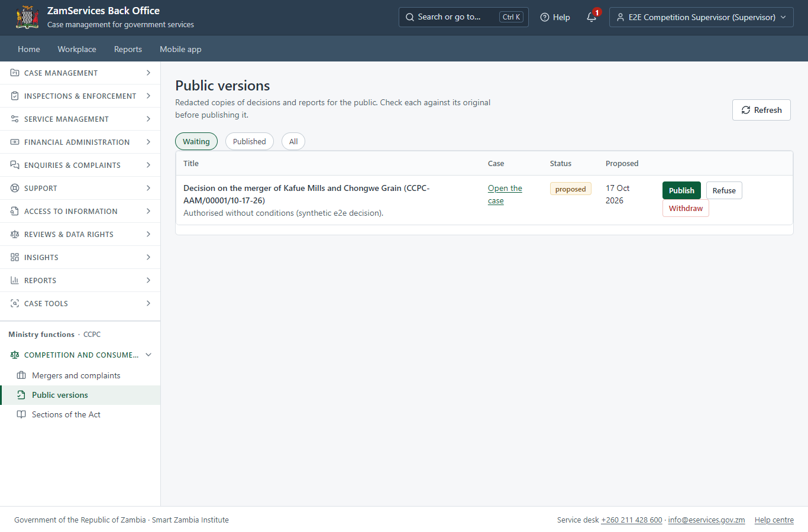Expand the Support section chevron
The height and width of the screenshot is (532, 808).
point(148,188)
